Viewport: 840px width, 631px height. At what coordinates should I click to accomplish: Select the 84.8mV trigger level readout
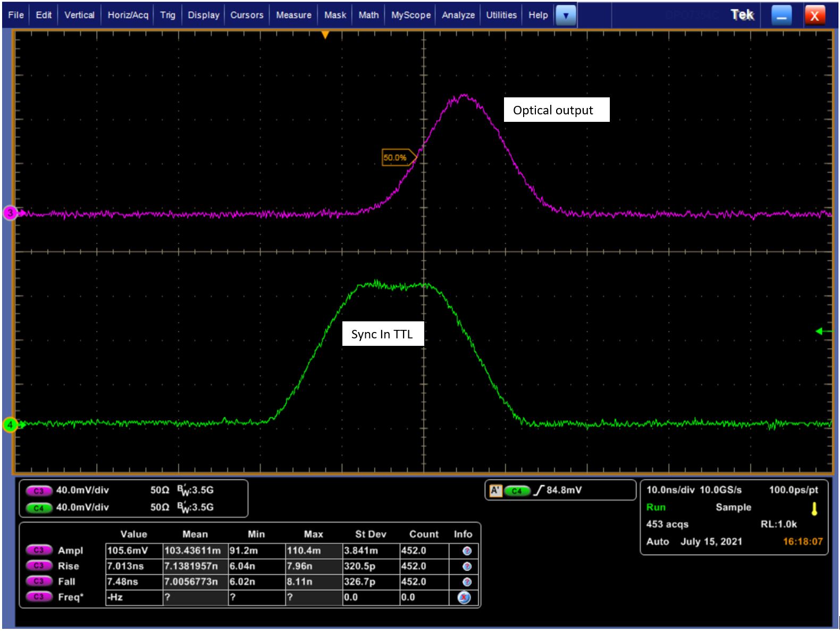564,490
